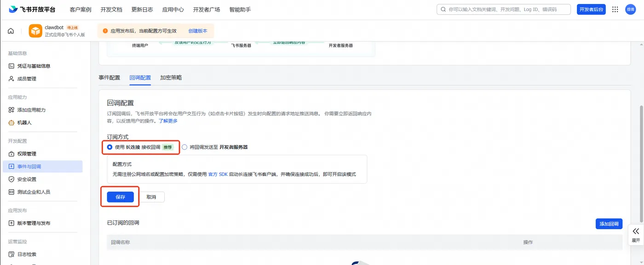Screen dimensions: 644x265
Task: Click the orange clawdbot app icon
Action: coord(35,31)
